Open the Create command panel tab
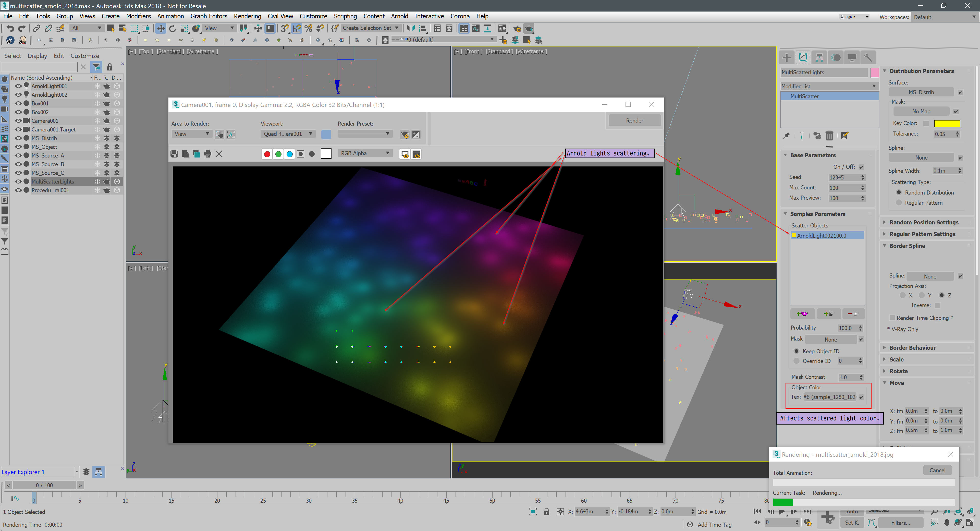The image size is (980, 531). click(787, 57)
